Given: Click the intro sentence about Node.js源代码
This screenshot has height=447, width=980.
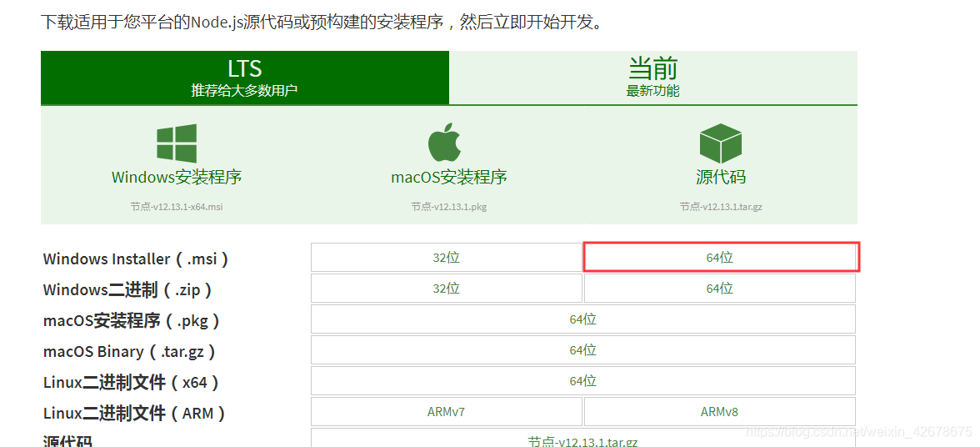Looking at the screenshot, I should click(322, 22).
